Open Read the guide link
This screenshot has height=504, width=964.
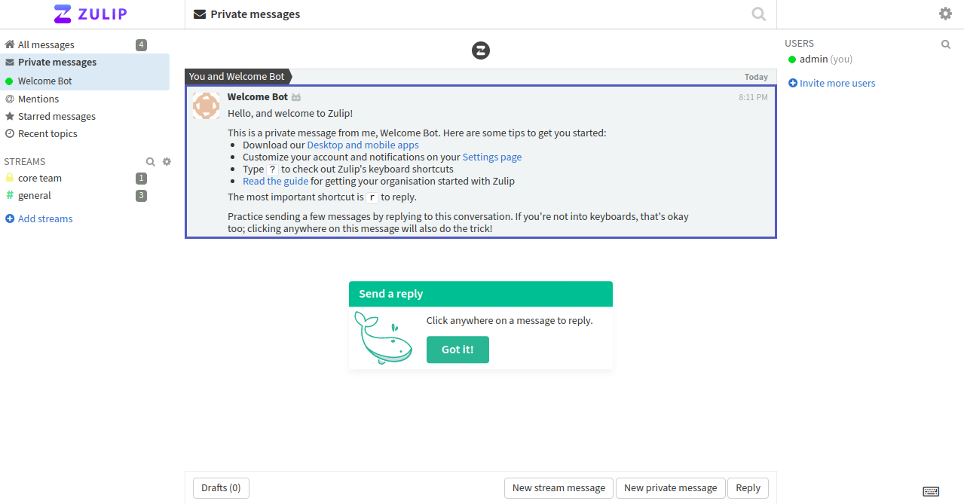click(275, 181)
